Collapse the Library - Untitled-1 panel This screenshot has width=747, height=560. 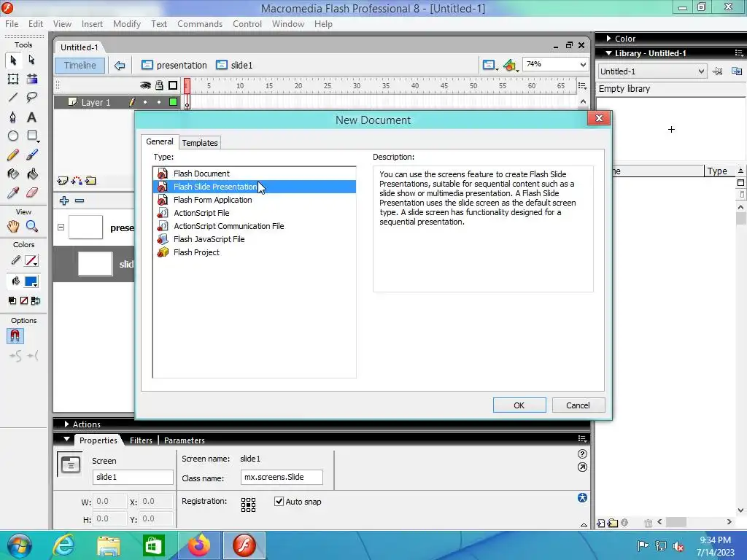[x=609, y=53]
